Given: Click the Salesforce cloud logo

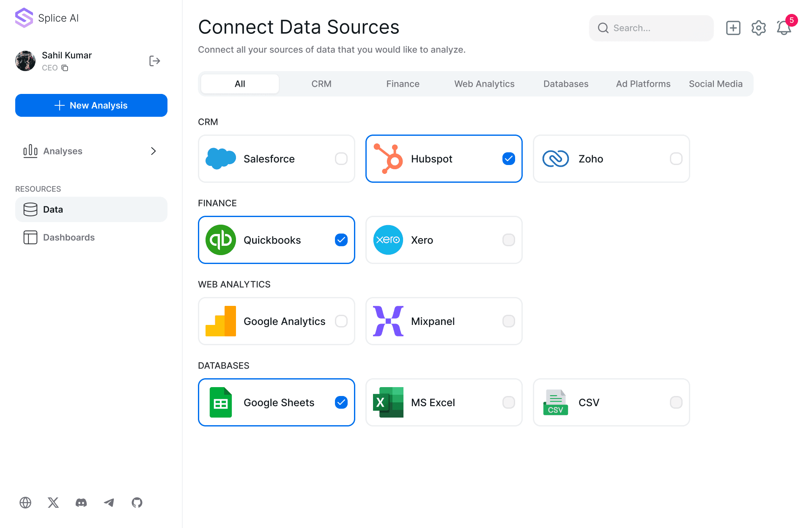Looking at the screenshot, I should 221,159.
